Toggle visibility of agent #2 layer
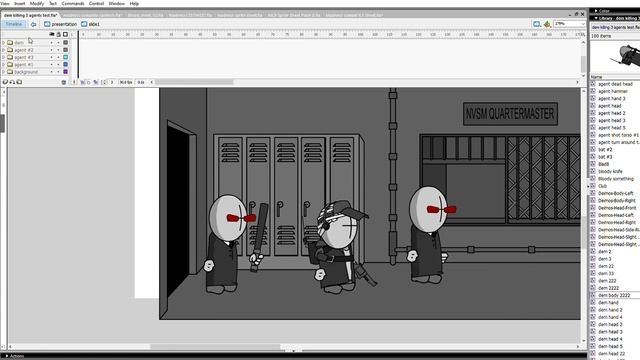640x360 pixels. (x=52, y=50)
